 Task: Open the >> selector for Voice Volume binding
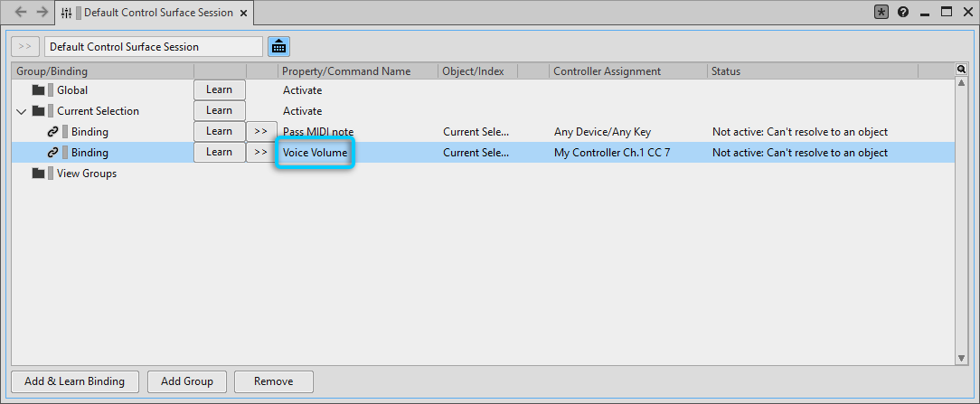[x=260, y=153]
